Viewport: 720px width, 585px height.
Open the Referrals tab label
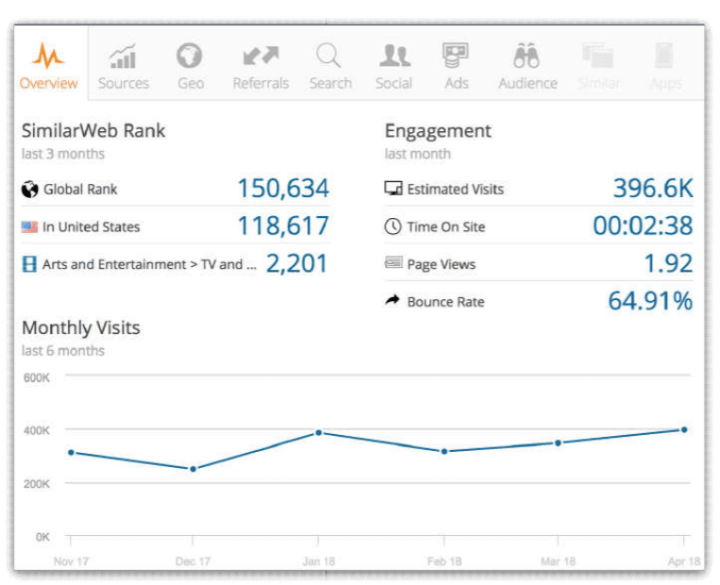pyautogui.click(x=261, y=83)
